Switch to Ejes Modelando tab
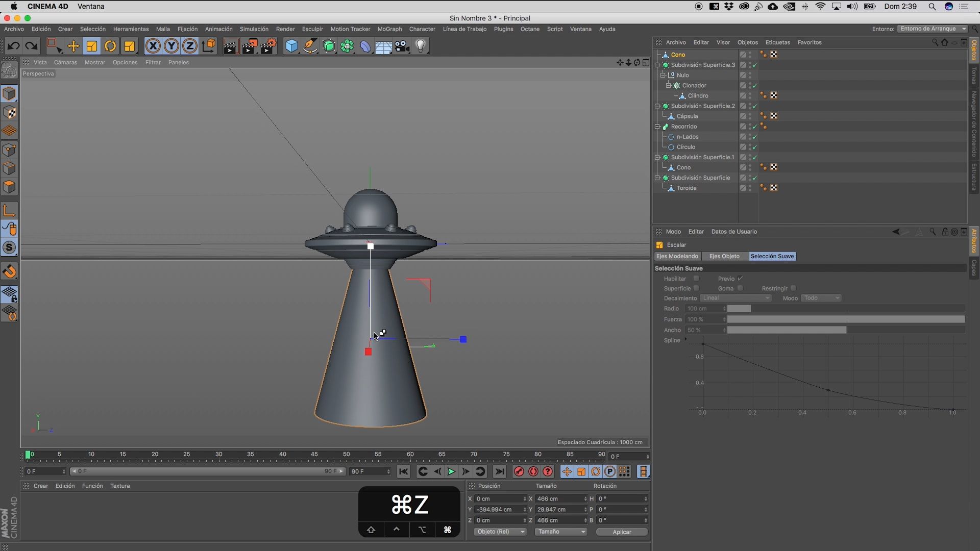This screenshot has height=551, width=980. click(677, 256)
